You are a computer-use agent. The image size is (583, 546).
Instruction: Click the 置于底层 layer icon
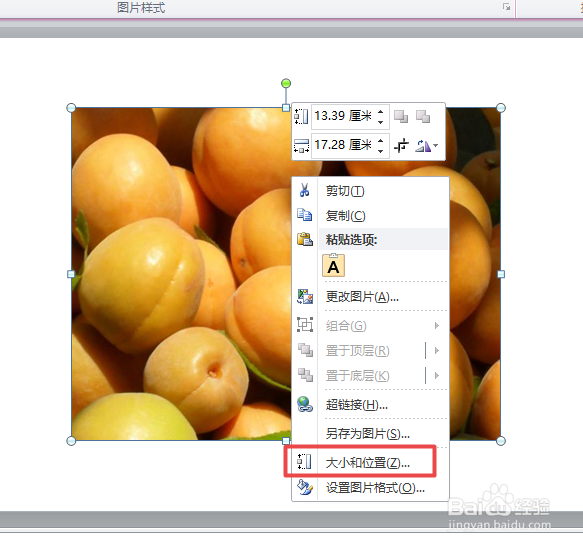pos(305,375)
